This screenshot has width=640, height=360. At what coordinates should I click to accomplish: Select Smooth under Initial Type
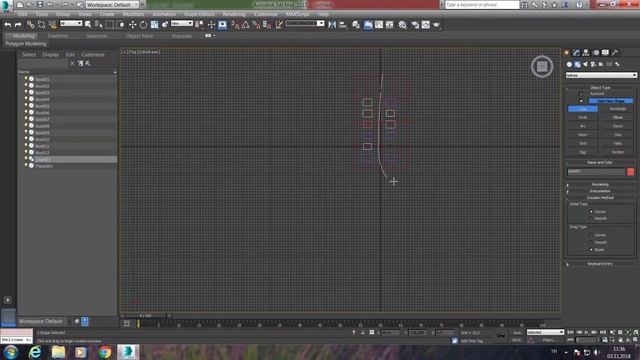[591, 219]
